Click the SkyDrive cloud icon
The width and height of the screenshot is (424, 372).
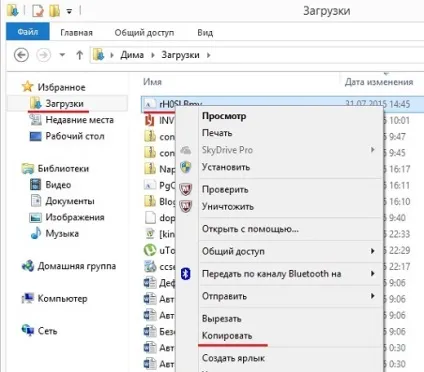(x=186, y=150)
